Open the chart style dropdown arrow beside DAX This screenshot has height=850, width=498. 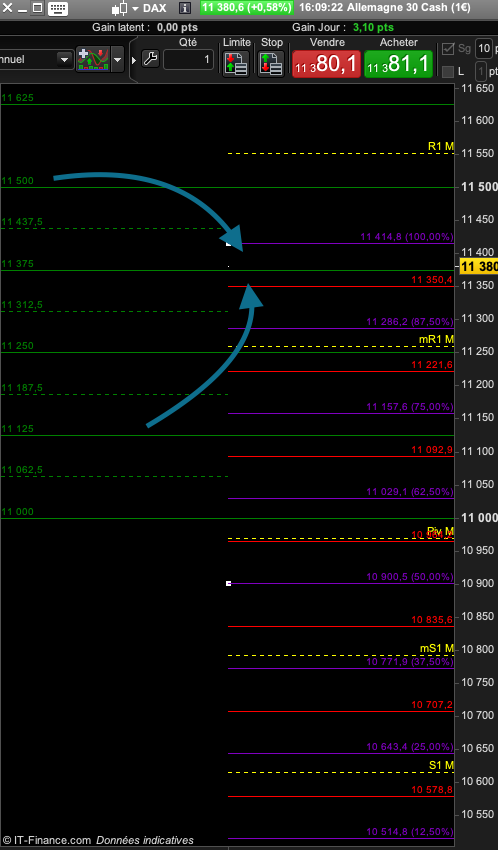[x=135, y=9]
